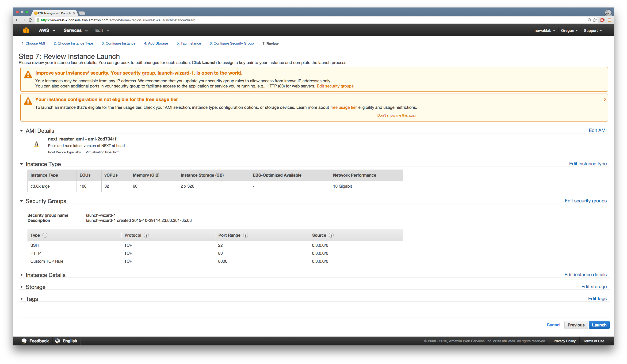This screenshot has width=627, height=364.
Task: Click the browser reload icon
Action: (x=30, y=20)
